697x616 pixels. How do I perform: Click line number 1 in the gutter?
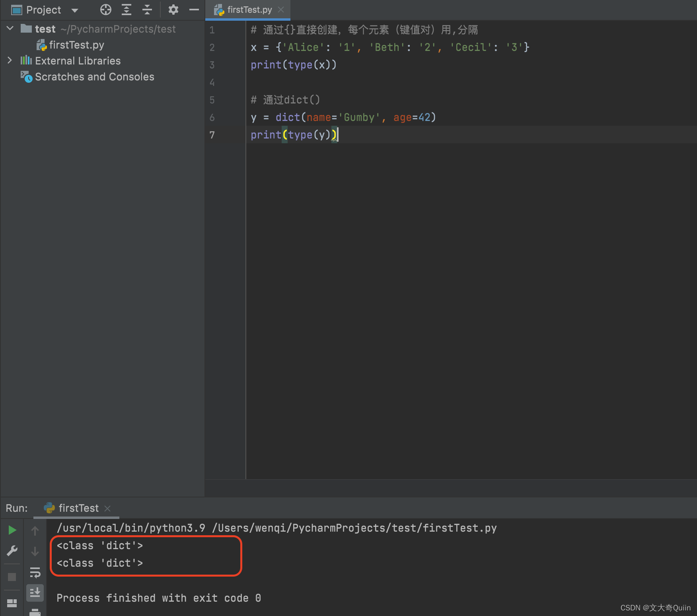click(x=212, y=30)
